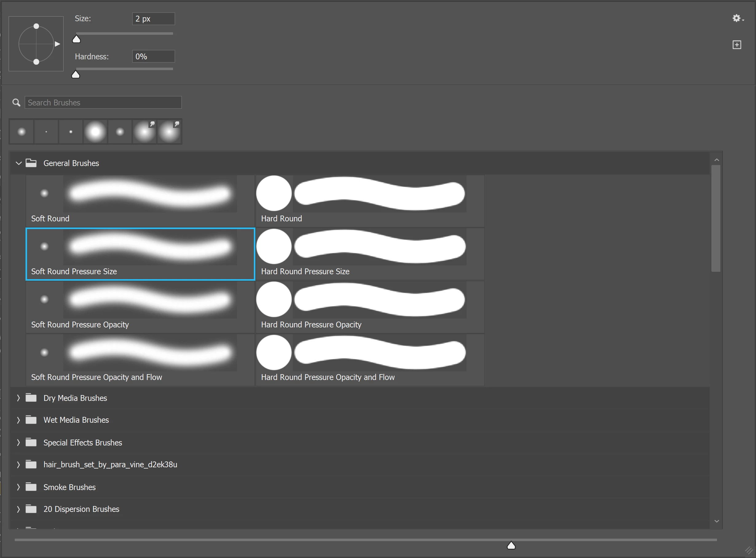The image size is (756, 558).
Task: Expand the Smoke Brushes folder
Action: coord(18,487)
